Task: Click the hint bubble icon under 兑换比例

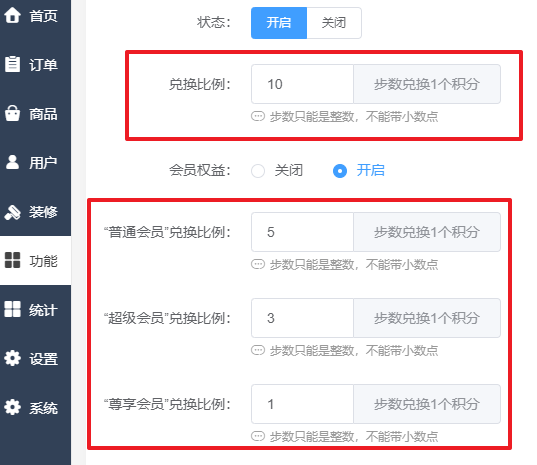Action: (x=258, y=116)
